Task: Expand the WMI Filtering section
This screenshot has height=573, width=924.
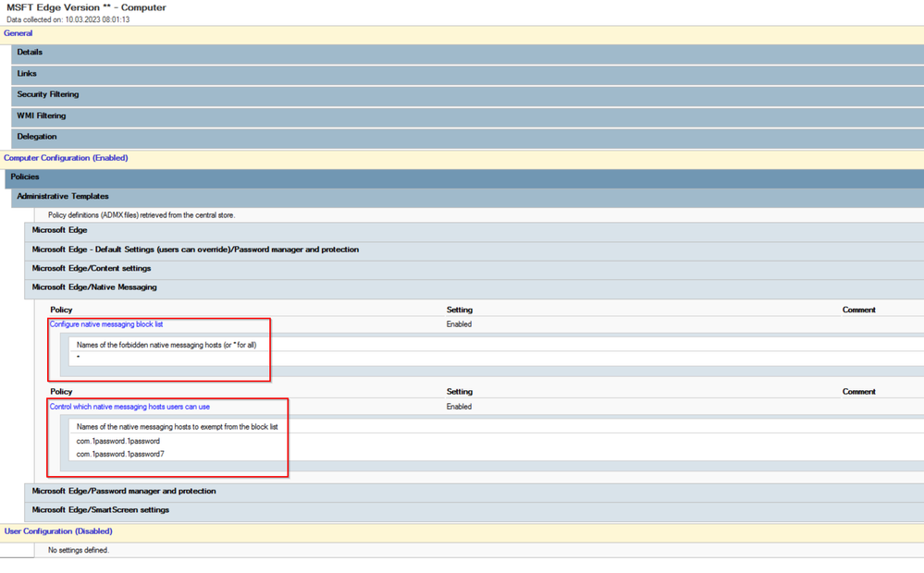Action: 42,116
